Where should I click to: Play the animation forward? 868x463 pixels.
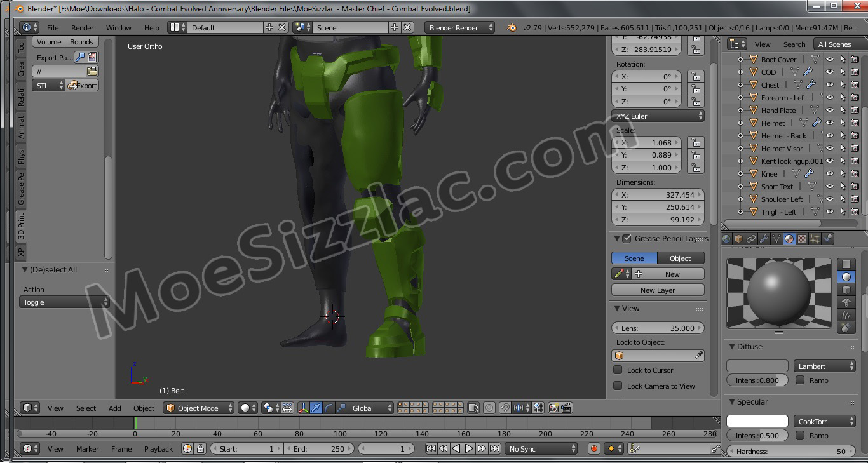(469, 448)
